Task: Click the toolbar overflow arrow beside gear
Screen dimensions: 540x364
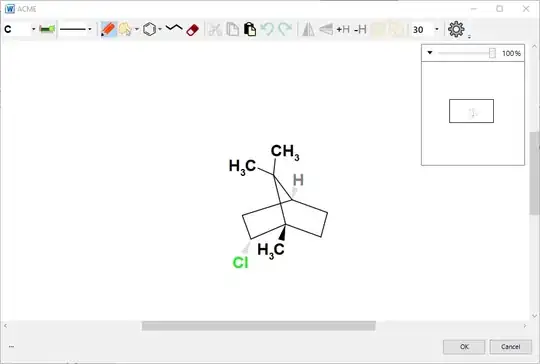Action: tap(469, 37)
